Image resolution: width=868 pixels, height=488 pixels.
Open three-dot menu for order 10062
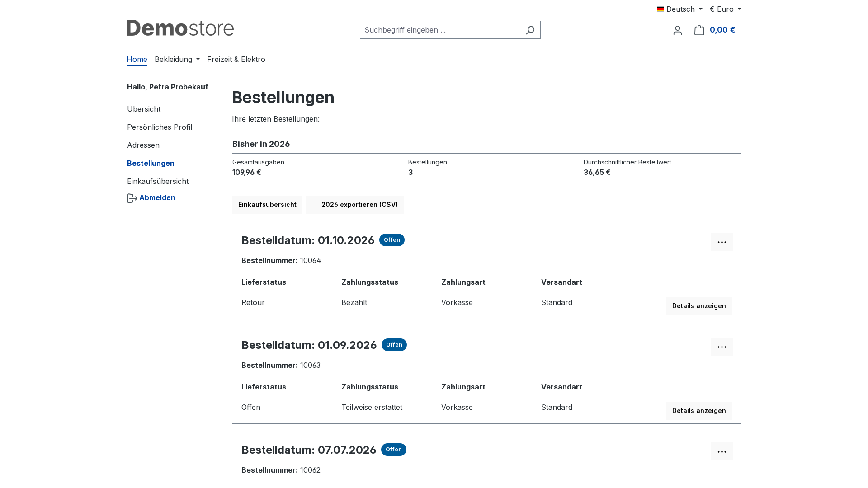722,451
